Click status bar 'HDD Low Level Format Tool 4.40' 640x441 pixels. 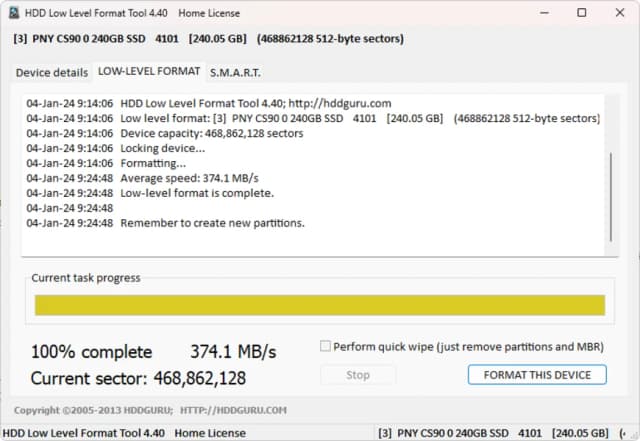pyautogui.click(x=84, y=433)
